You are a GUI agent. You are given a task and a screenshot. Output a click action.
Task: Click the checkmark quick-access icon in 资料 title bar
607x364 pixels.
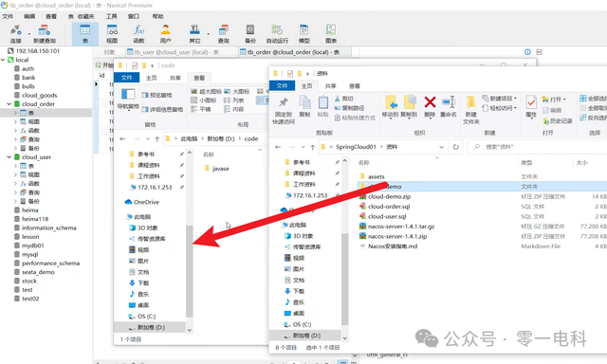point(290,74)
